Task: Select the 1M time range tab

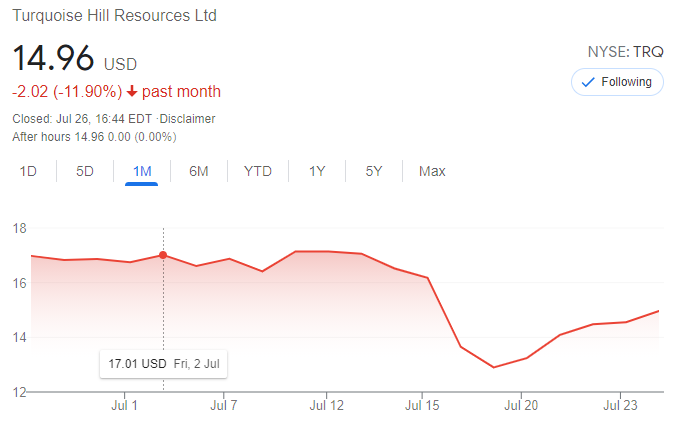Action: click(142, 171)
